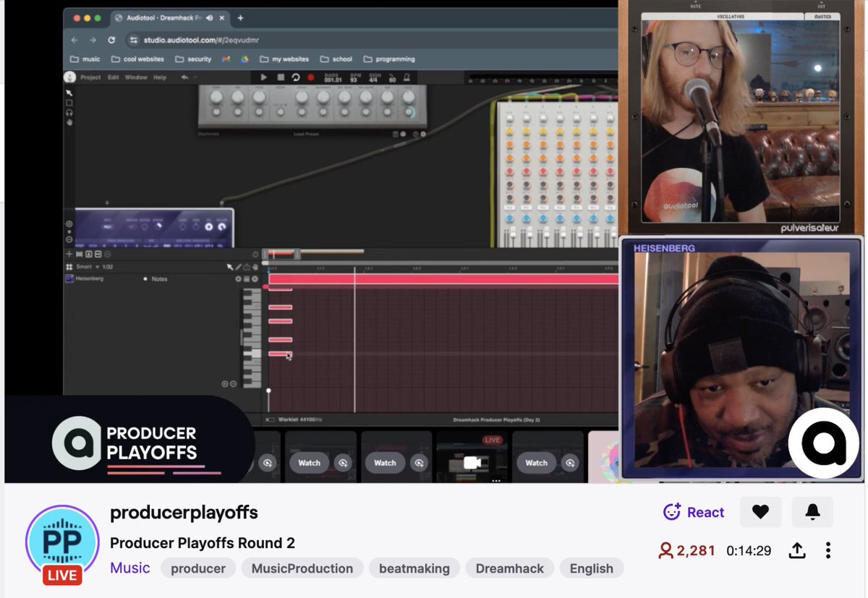Viewport: 868px width, 598px height.
Task: Click the undo arrow icon
Action: pos(184,77)
